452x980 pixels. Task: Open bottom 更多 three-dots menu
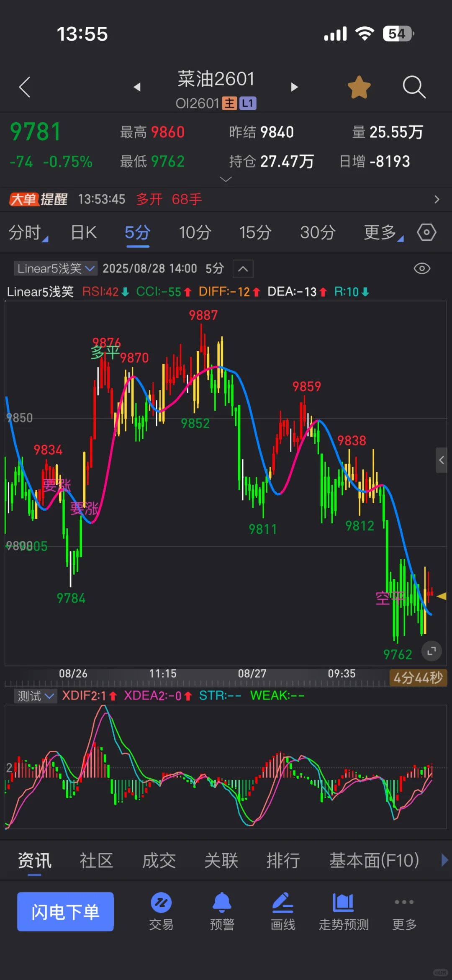404,911
